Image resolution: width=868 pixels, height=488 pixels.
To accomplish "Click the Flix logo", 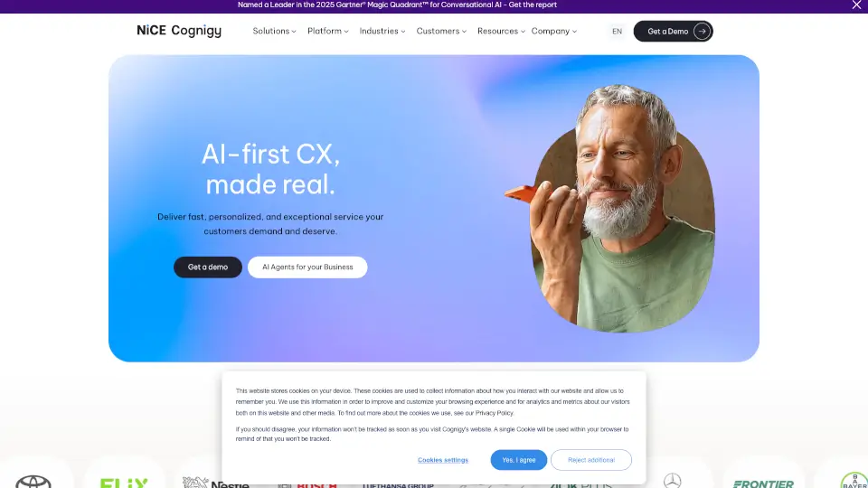I will pyautogui.click(x=124, y=483).
